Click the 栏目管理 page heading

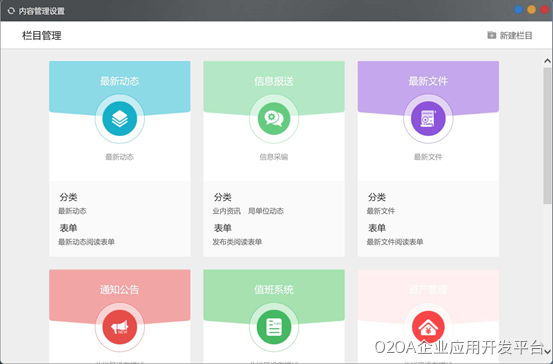[x=42, y=36]
